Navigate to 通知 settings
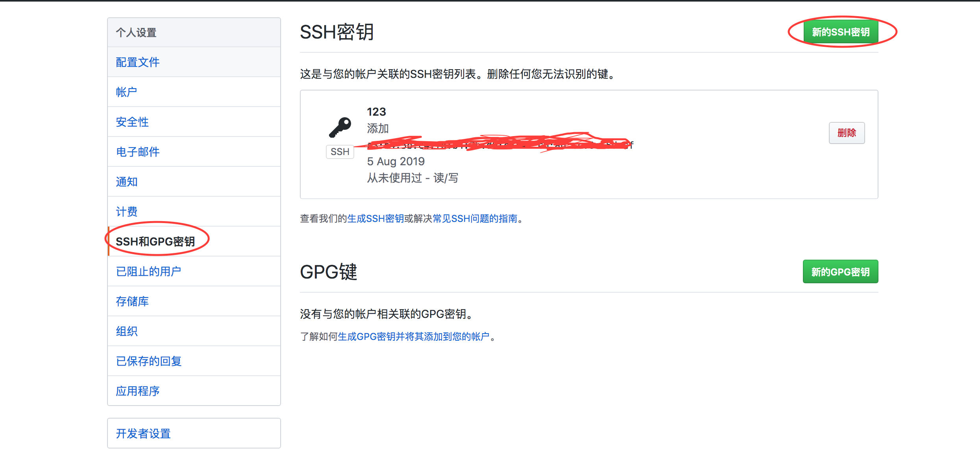This screenshot has width=980, height=454. pyautogui.click(x=126, y=182)
